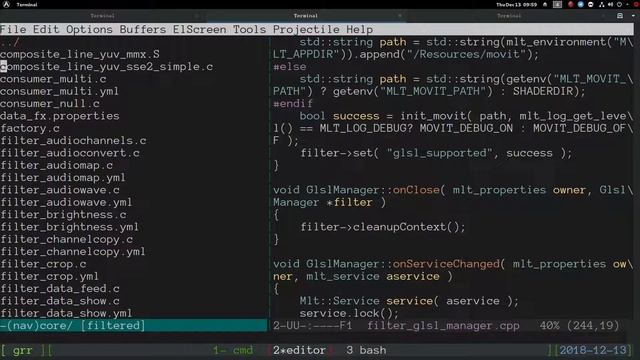The height and width of the screenshot is (360, 640).
Task: Click filter_glsl_manager.cpp in mode line
Action: point(443,325)
